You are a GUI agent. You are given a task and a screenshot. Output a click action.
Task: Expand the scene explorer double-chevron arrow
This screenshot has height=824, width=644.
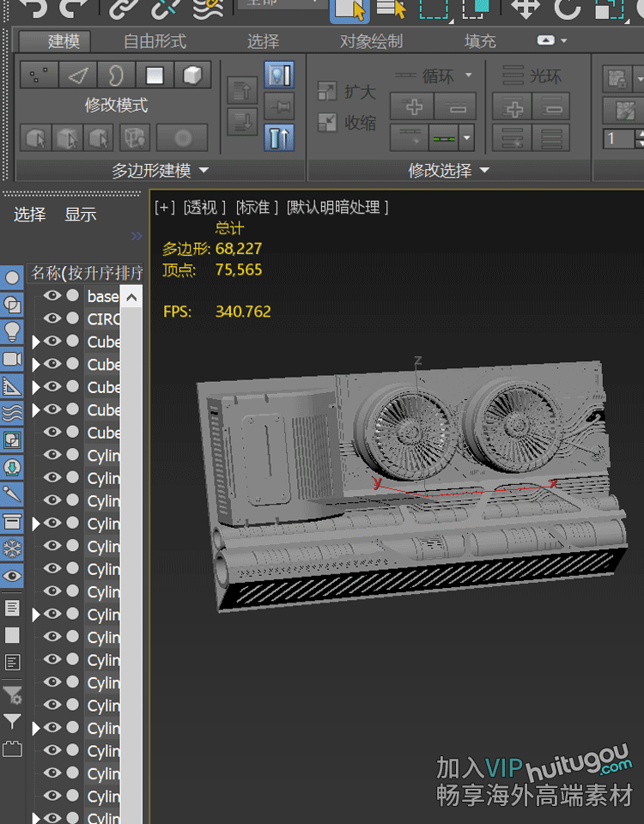137,236
